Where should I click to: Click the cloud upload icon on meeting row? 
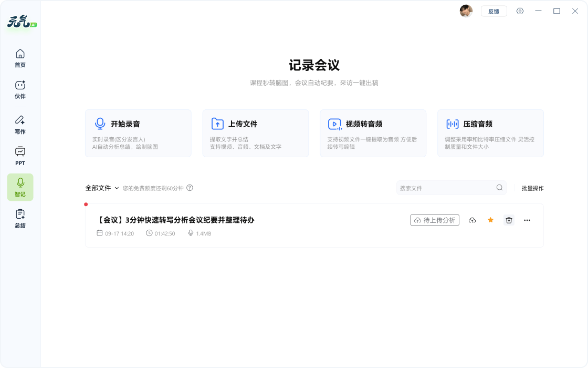472,220
